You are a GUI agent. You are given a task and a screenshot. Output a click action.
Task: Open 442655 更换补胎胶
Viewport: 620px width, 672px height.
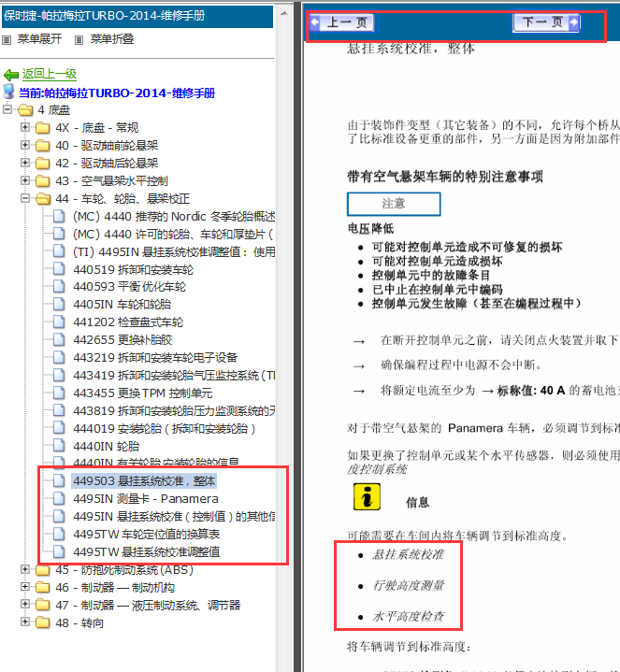point(123,340)
